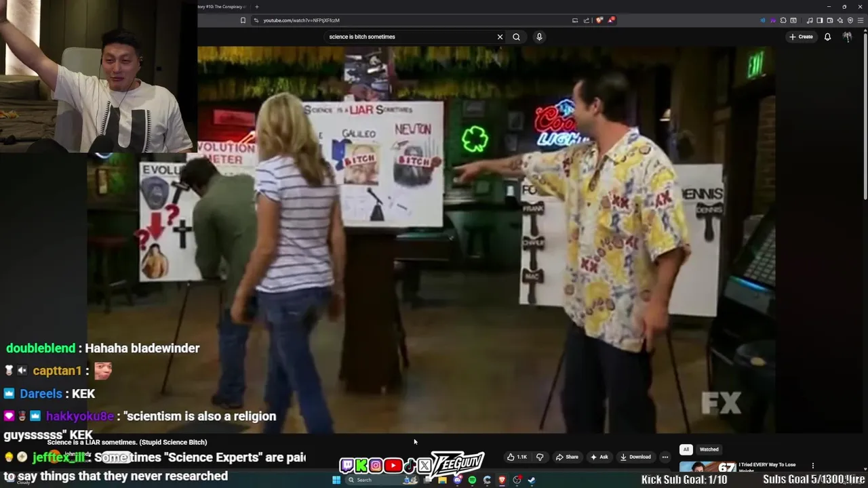Dislike the video with thumbs down
This screenshot has width=868, height=488.
pos(540,457)
